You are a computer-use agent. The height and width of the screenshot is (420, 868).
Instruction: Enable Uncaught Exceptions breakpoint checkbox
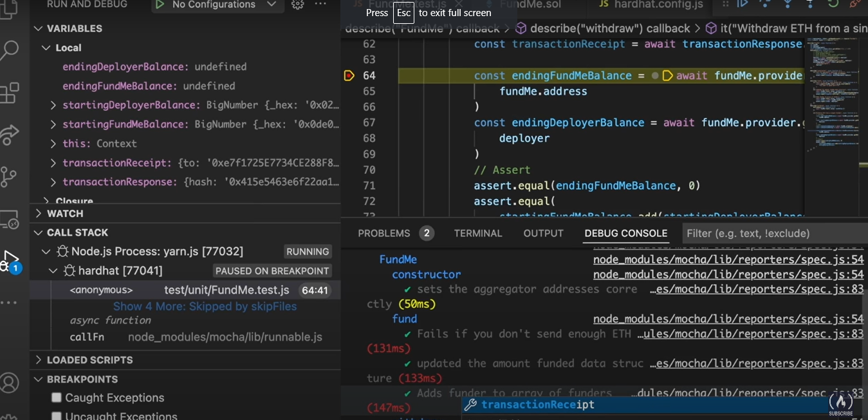(57, 416)
